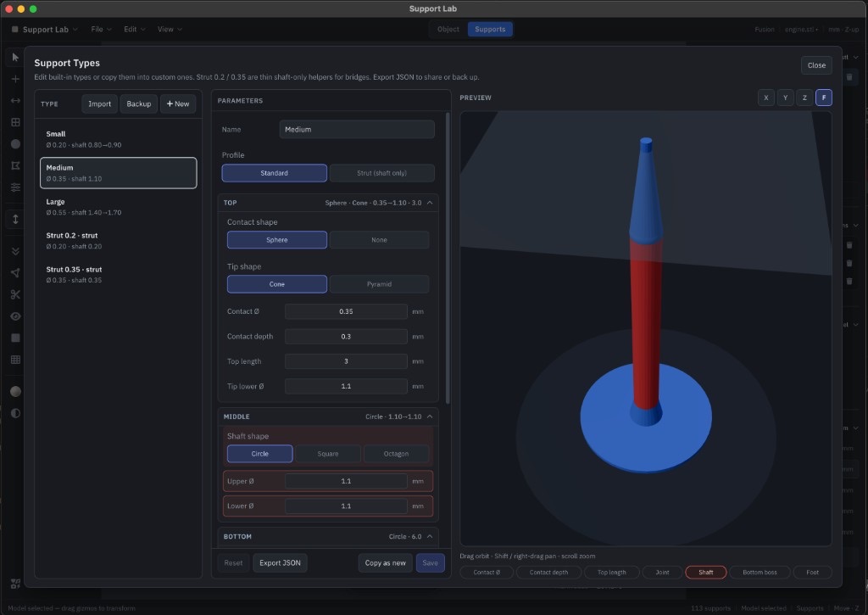Choose Cone tip shape
Viewport: 868px width, 615px height.
click(x=277, y=284)
